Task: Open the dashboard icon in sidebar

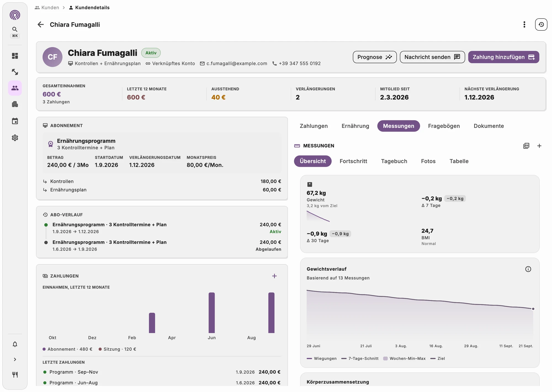Action: pyautogui.click(x=15, y=56)
